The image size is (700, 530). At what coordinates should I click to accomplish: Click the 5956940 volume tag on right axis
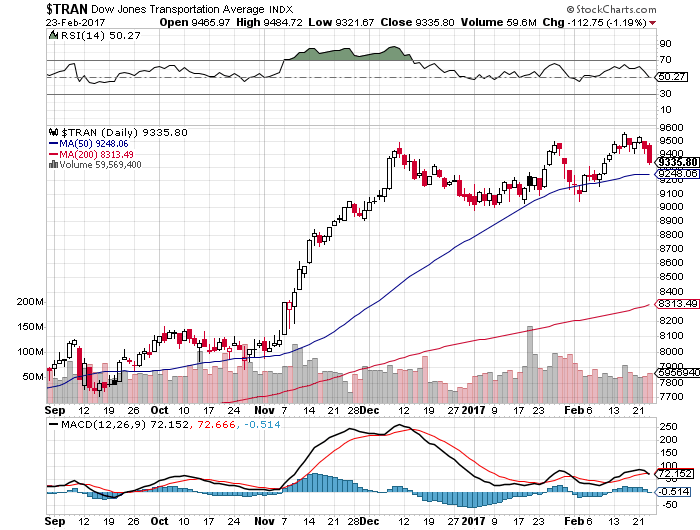[678, 372]
